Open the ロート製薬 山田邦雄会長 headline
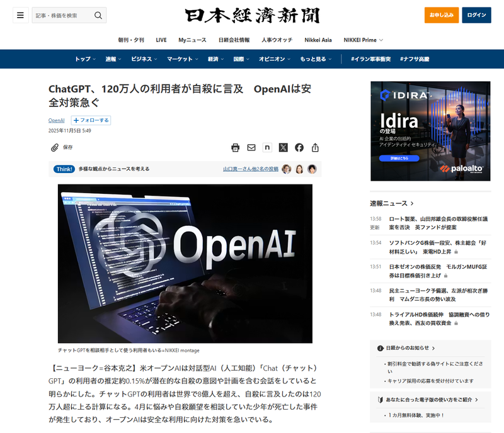 point(438,223)
